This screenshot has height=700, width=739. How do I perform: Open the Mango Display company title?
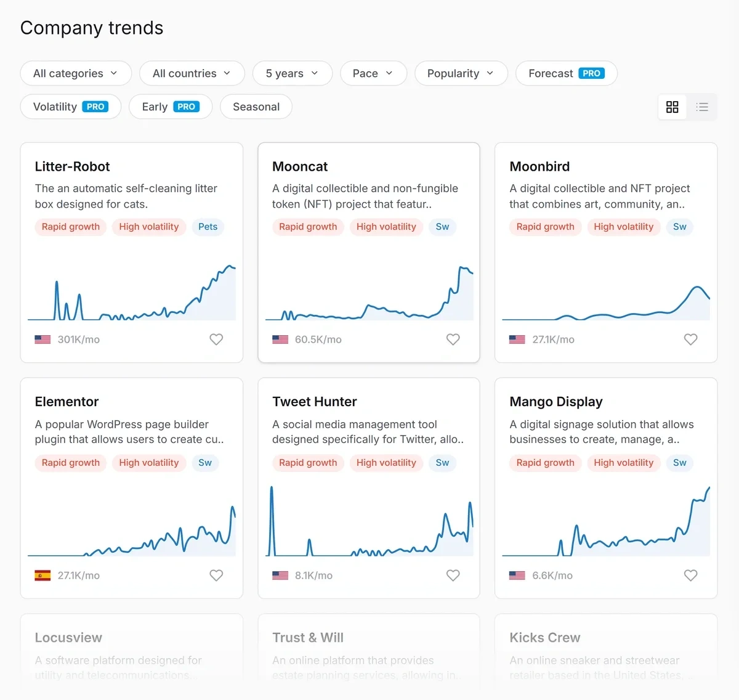(556, 402)
